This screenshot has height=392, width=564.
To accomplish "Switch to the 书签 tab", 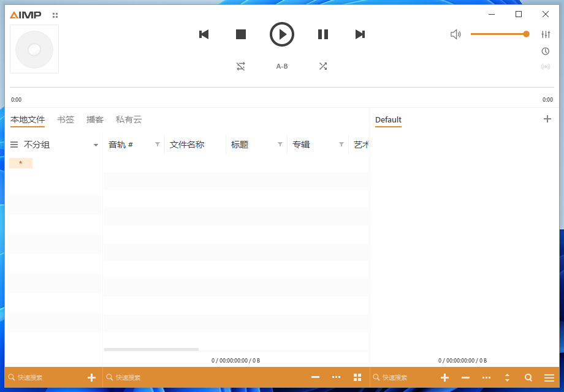I will [66, 119].
